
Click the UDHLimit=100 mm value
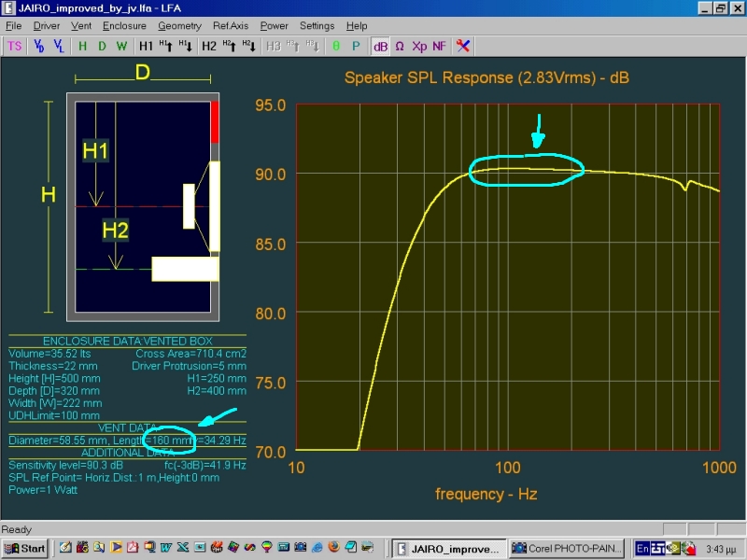click(54, 415)
